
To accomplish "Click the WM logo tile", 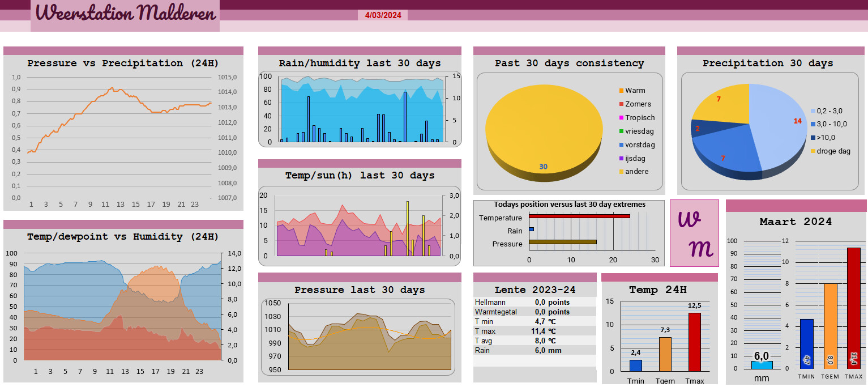I will (x=694, y=233).
